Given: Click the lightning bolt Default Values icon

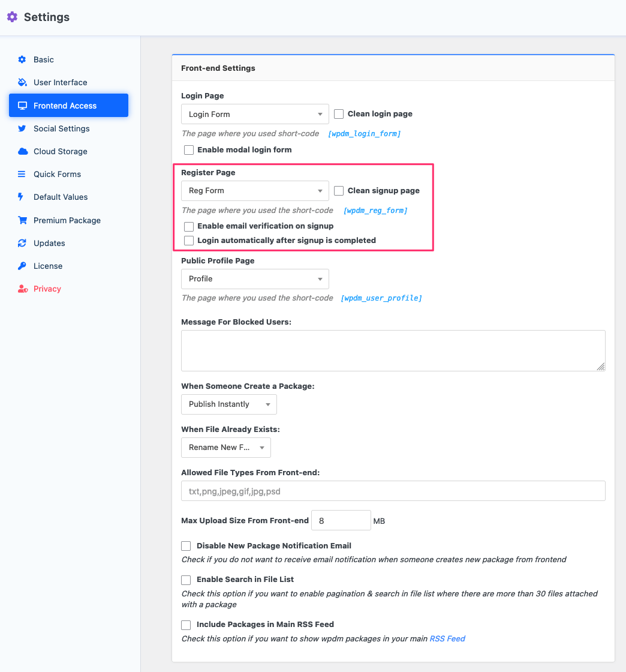Looking at the screenshot, I should (21, 197).
